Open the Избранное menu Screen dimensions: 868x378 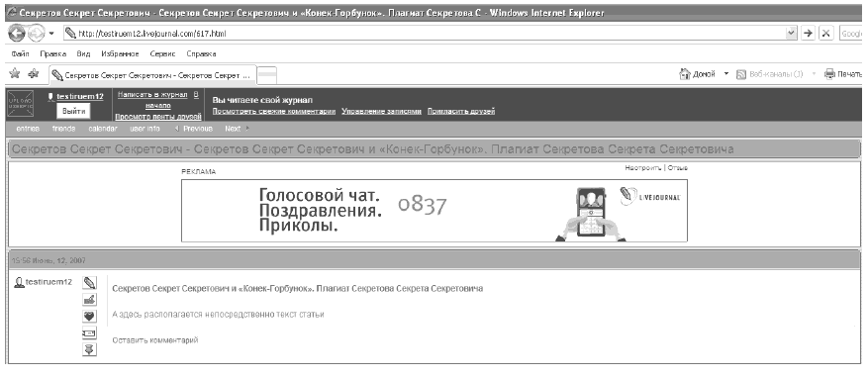(x=120, y=54)
